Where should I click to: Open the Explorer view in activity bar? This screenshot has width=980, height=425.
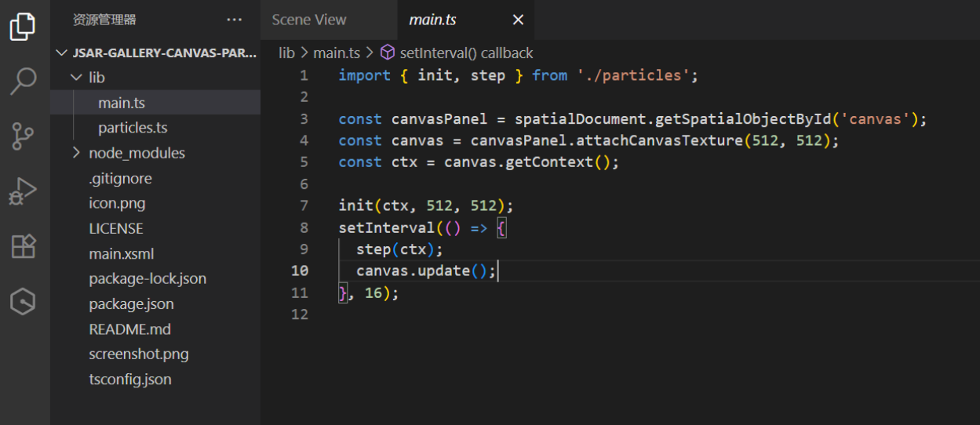click(23, 27)
